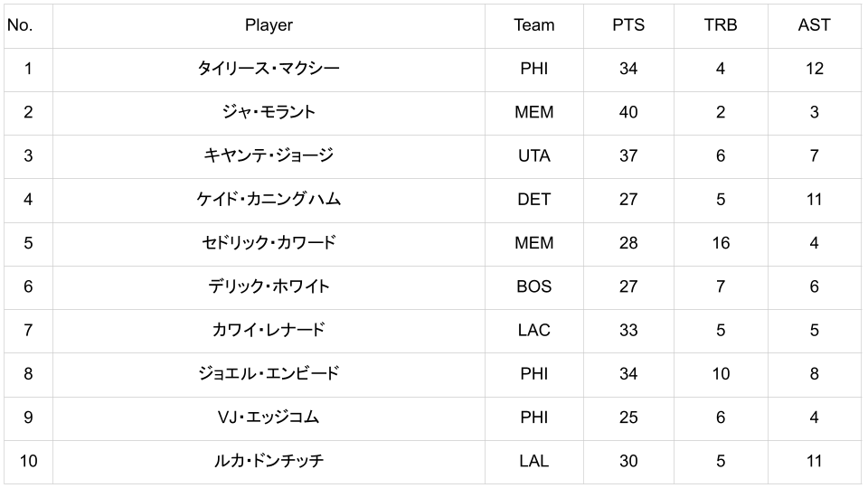Select the デリック・ホワイト player cell
Screen dimensions: 868x488
269,286
